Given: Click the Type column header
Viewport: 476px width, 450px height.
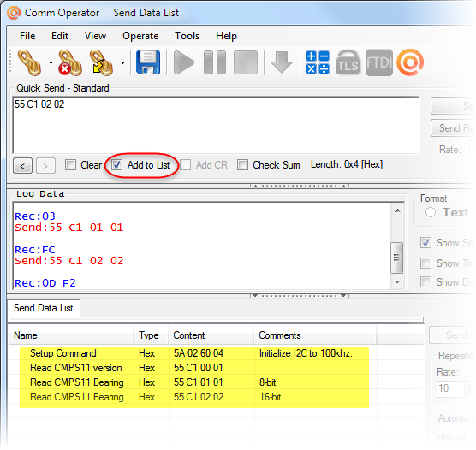Looking at the screenshot, I should [x=151, y=335].
